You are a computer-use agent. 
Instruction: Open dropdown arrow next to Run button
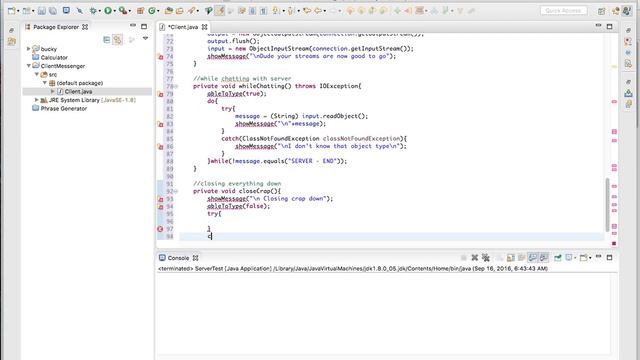click(x=114, y=11)
